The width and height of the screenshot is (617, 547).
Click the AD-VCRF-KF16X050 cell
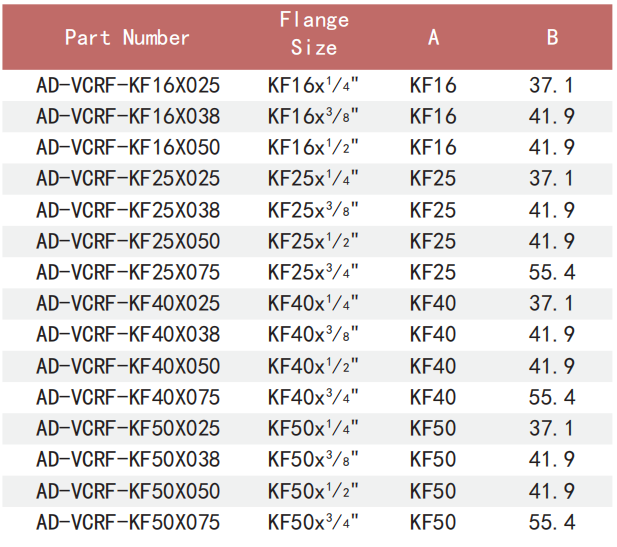pos(128,148)
